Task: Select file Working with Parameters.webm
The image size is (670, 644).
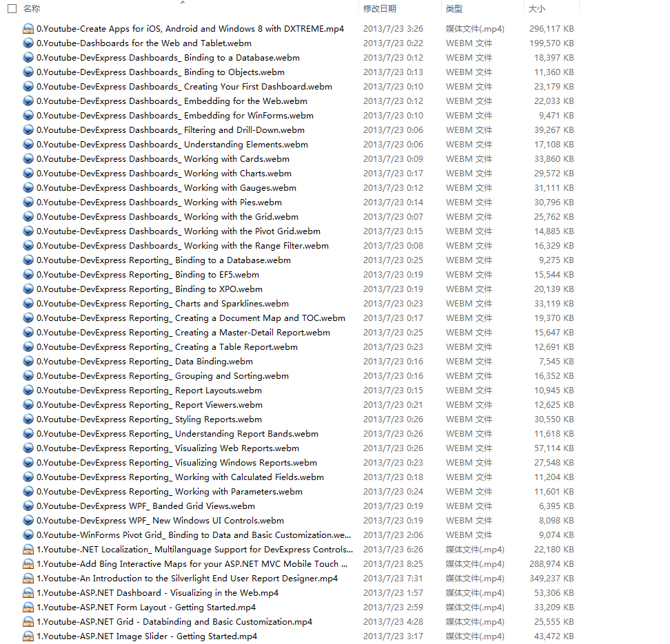Action: pyautogui.click(x=169, y=492)
